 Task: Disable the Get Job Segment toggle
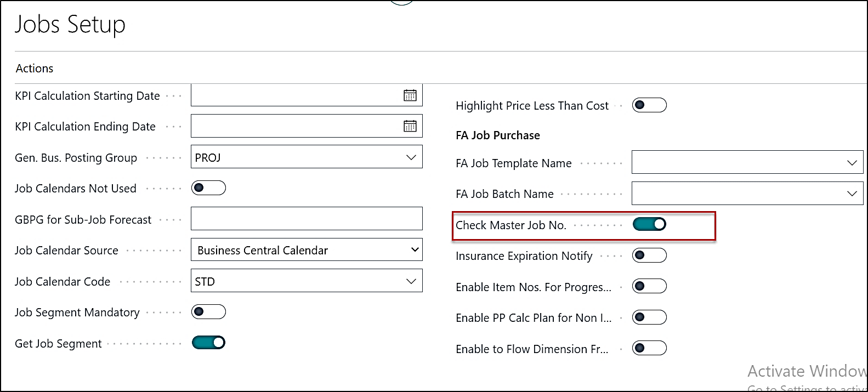pyautogui.click(x=208, y=343)
